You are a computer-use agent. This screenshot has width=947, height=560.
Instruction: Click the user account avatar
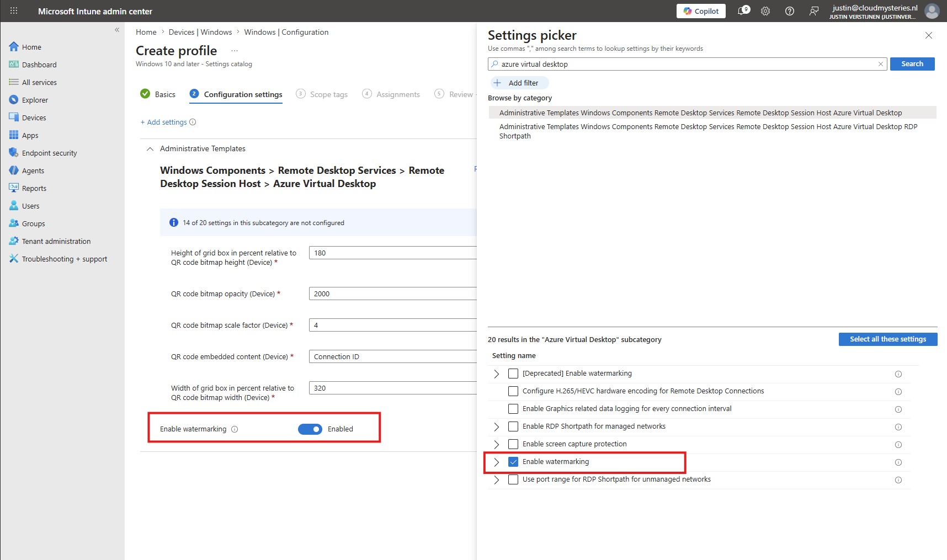[x=932, y=11]
